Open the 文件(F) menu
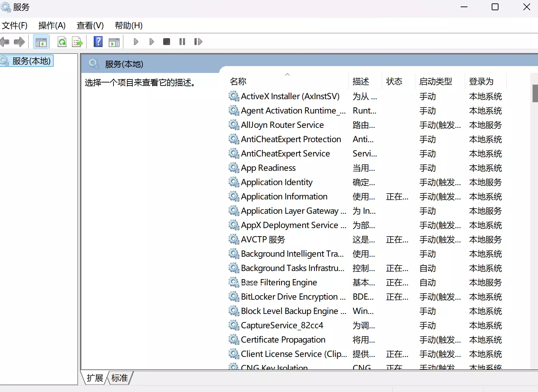The width and height of the screenshot is (538, 392). (15, 26)
